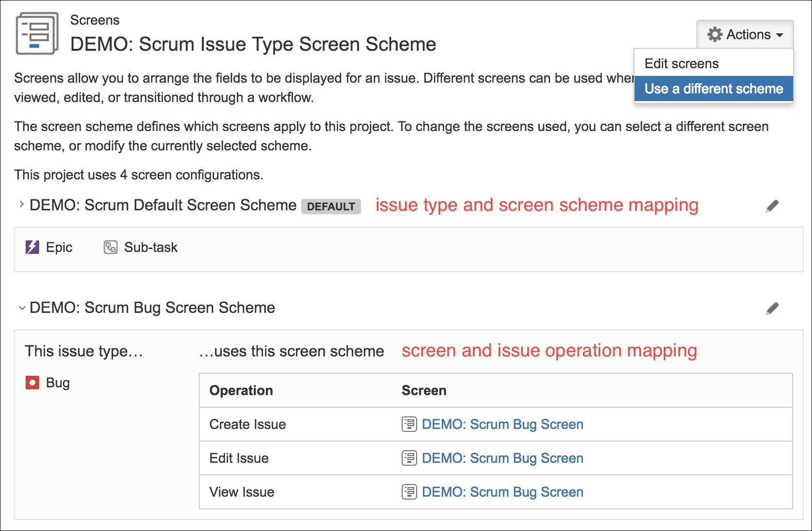The image size is (812, 531).
Task: Click screen icon in Create Issue row
Action: pyautogui.click(x=409, y=424)
